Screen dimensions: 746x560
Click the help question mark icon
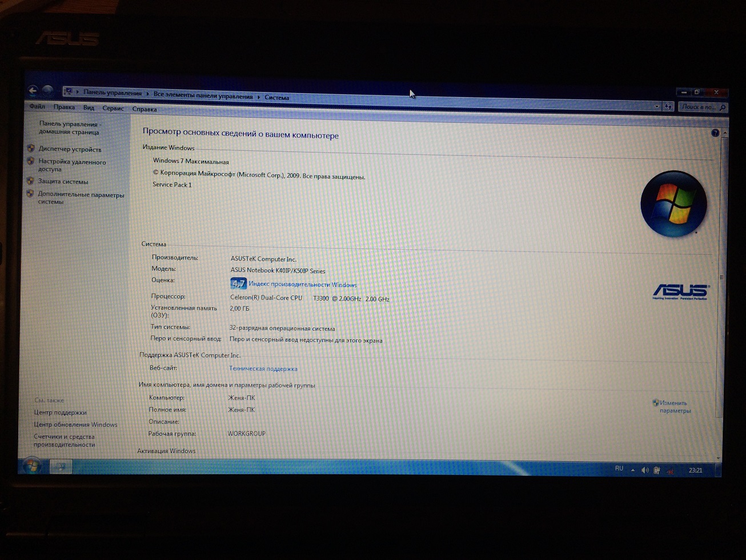pyautogui.click(x=715, y=133)
